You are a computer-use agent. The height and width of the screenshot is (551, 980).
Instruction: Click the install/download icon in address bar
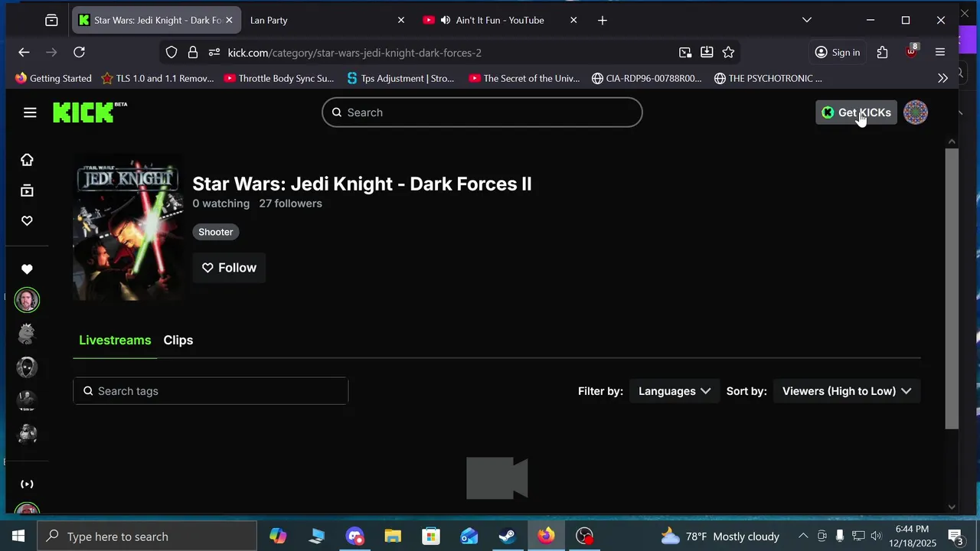[707, 52]
